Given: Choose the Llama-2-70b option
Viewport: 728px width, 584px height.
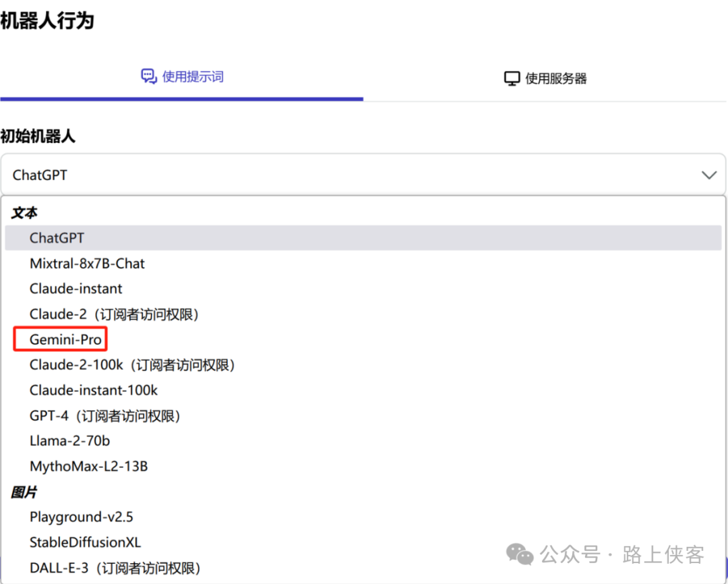Looking at the screenshot, I should point(363,440).
